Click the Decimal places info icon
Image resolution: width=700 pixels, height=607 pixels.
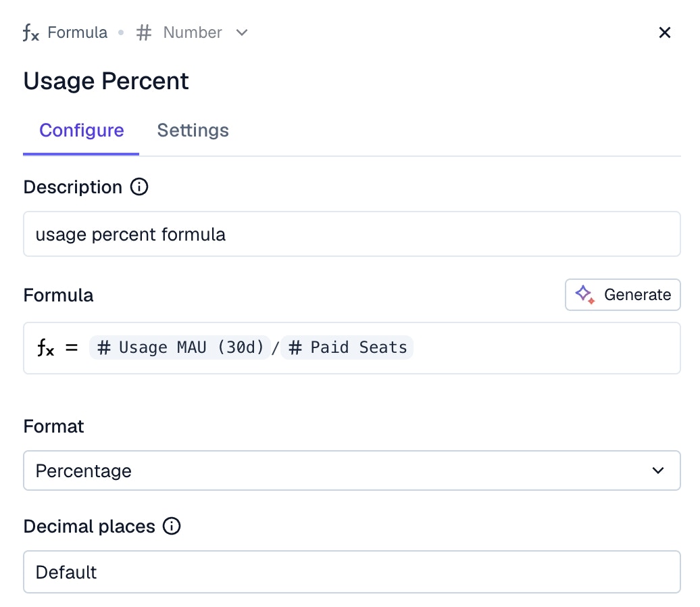[172, 527]
